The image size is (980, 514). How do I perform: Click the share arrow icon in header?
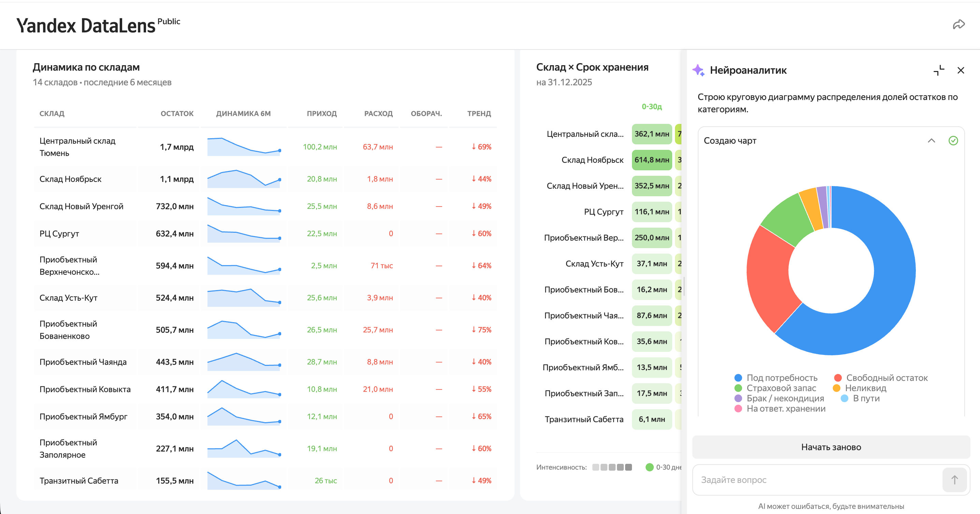tap(958, 25)
